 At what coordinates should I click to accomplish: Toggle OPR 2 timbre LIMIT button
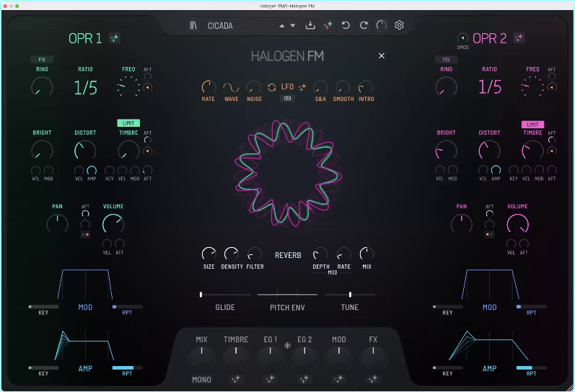[532, 125]
